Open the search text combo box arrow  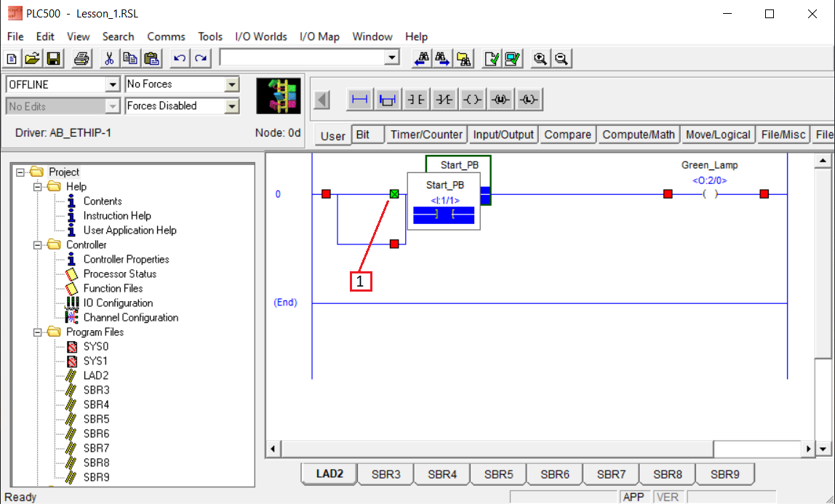point(392,57)
